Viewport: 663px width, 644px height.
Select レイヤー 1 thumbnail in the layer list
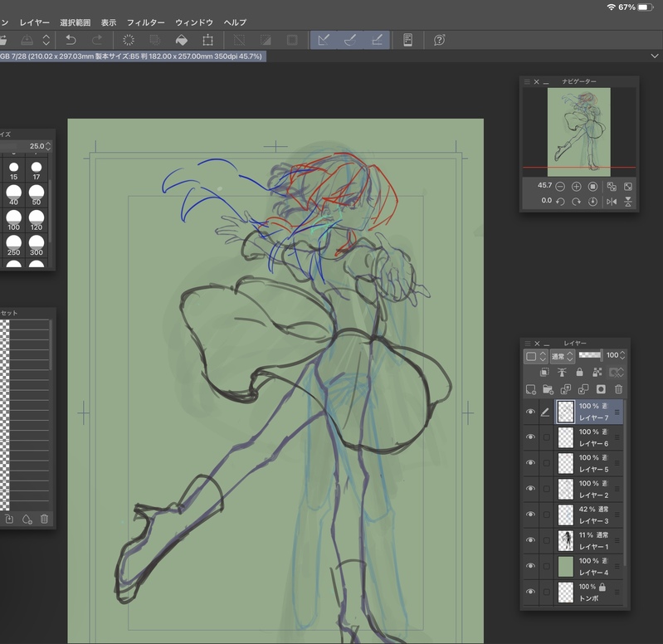click(x=567, y=540)
